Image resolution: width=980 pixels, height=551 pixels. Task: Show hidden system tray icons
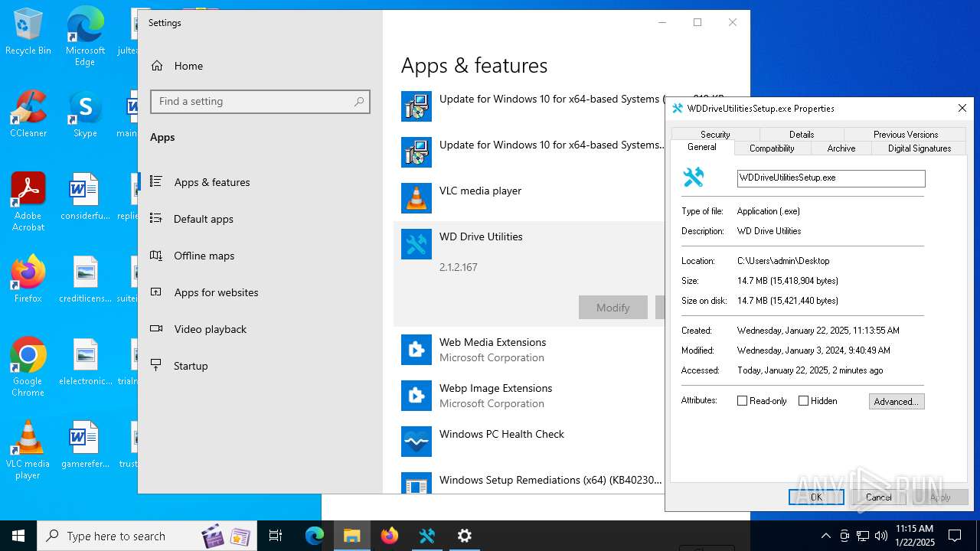click(825, 536)
